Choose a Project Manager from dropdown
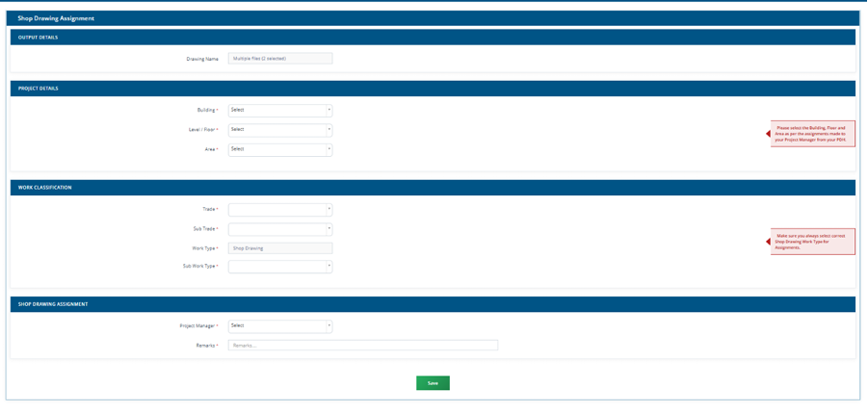The image size is (868, 413). tap(280, 326)
